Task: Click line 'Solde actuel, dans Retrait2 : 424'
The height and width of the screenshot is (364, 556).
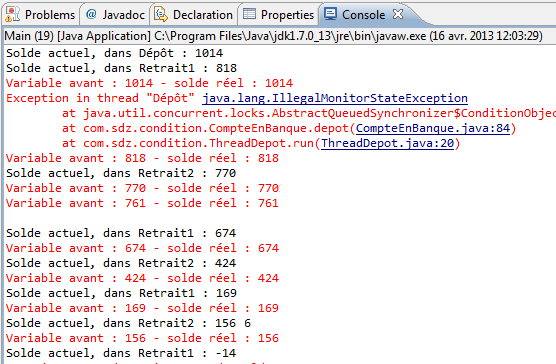Action: tap(121, 263)
